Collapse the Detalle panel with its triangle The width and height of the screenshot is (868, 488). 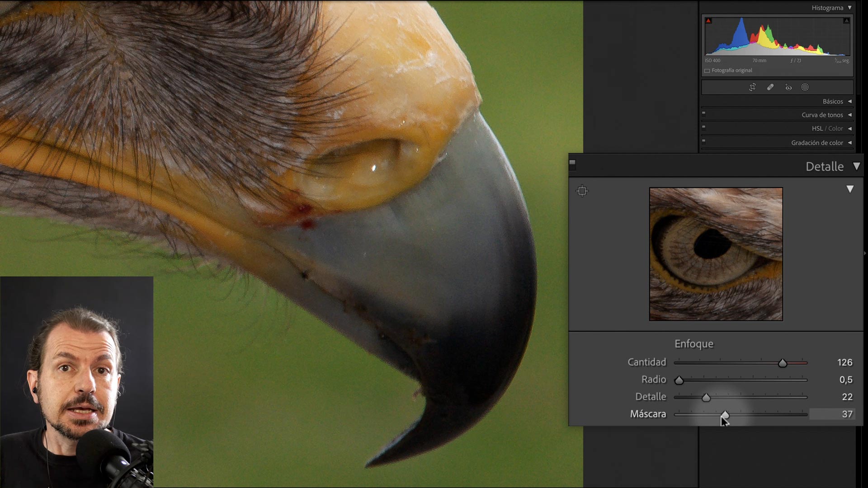[x=856, y=166]
